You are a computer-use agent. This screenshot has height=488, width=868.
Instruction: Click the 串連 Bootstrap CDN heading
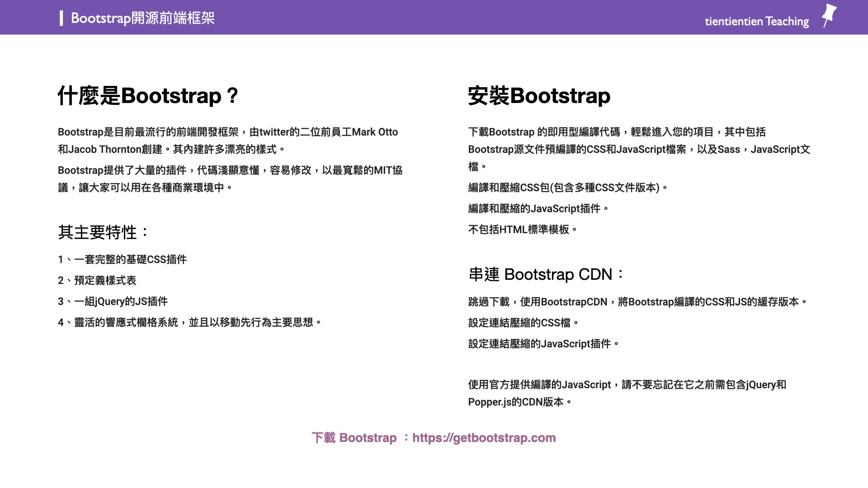pos(546,274)
